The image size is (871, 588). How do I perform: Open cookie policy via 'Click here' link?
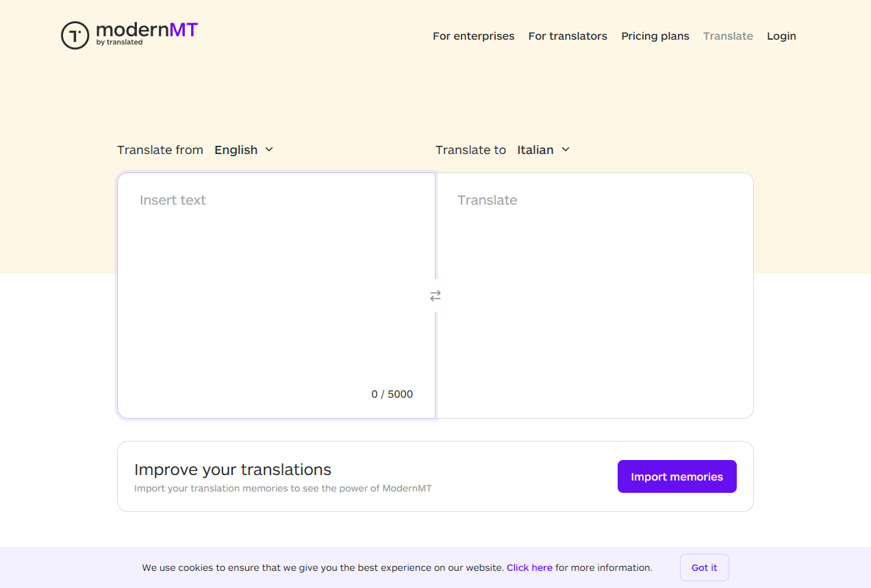[x=529, y=567]
